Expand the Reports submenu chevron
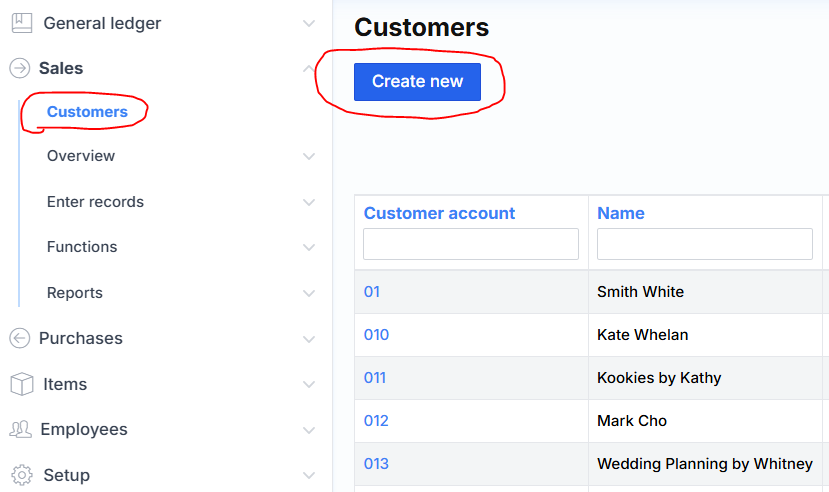 point(309,293)
